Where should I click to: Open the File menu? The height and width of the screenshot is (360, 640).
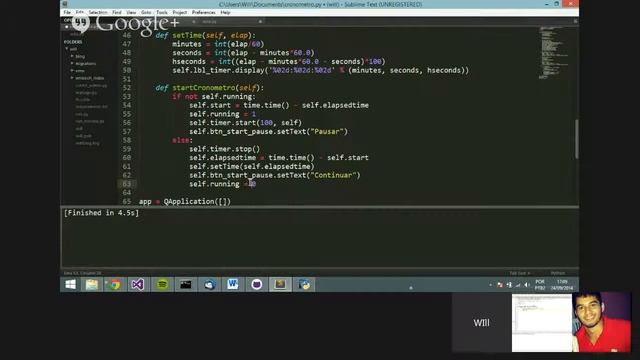coord(67,13)
